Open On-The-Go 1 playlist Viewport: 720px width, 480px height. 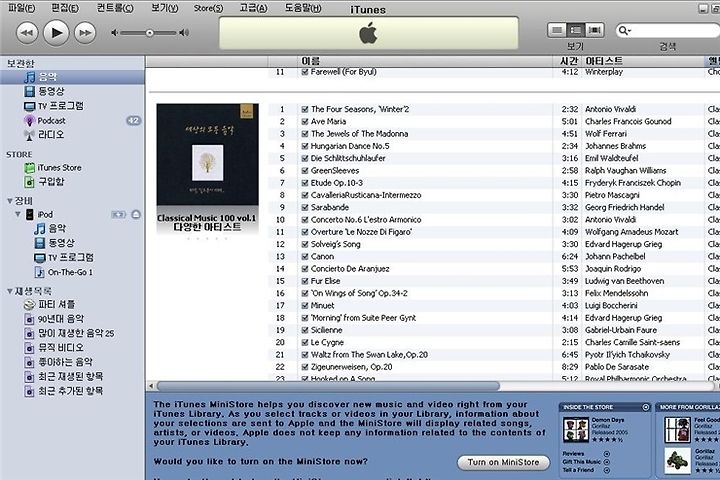pyautogui.click(x=70, y=272)
